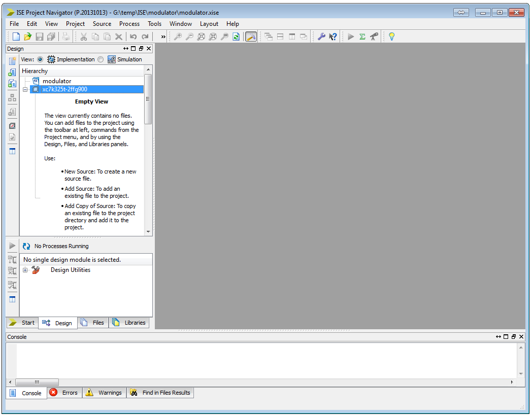Click the New file toolbar icon
Screen dimensions: 532x416
click(16, 37)
